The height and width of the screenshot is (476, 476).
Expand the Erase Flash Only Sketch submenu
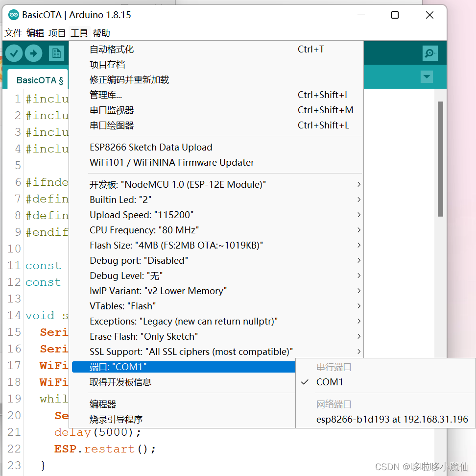click(216, 336)
